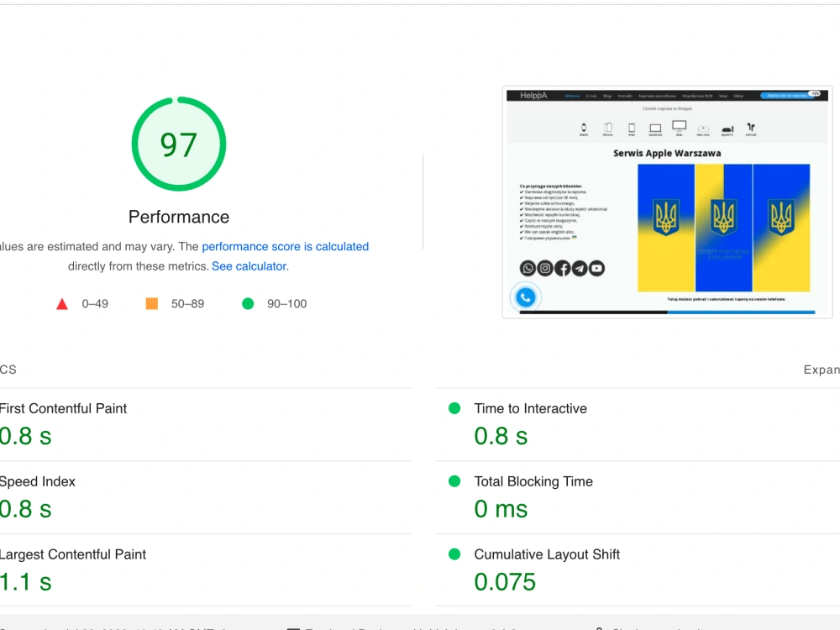
Task: Click green status dot beside Cumulative Layout Shift
Action: coord(454,554)
